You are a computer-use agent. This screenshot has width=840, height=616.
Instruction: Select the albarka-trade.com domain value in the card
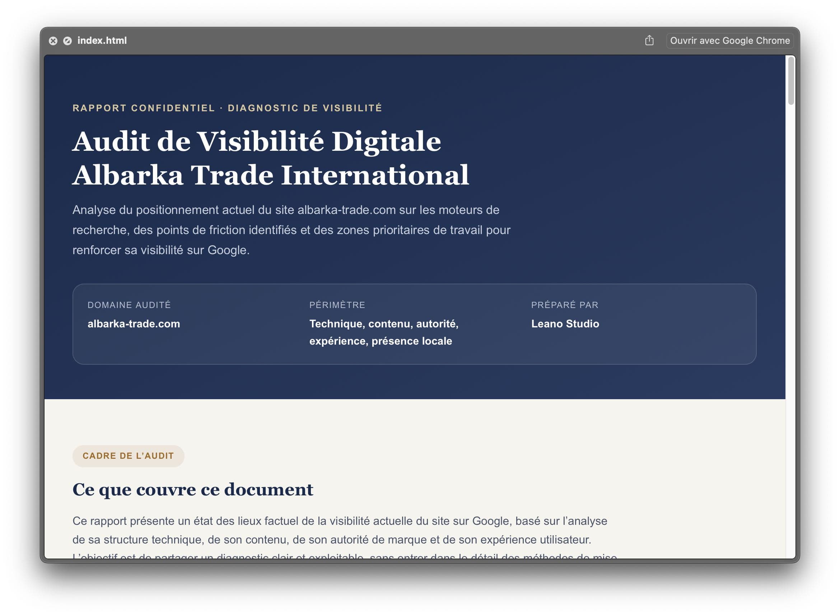click(x=134, y=324)
